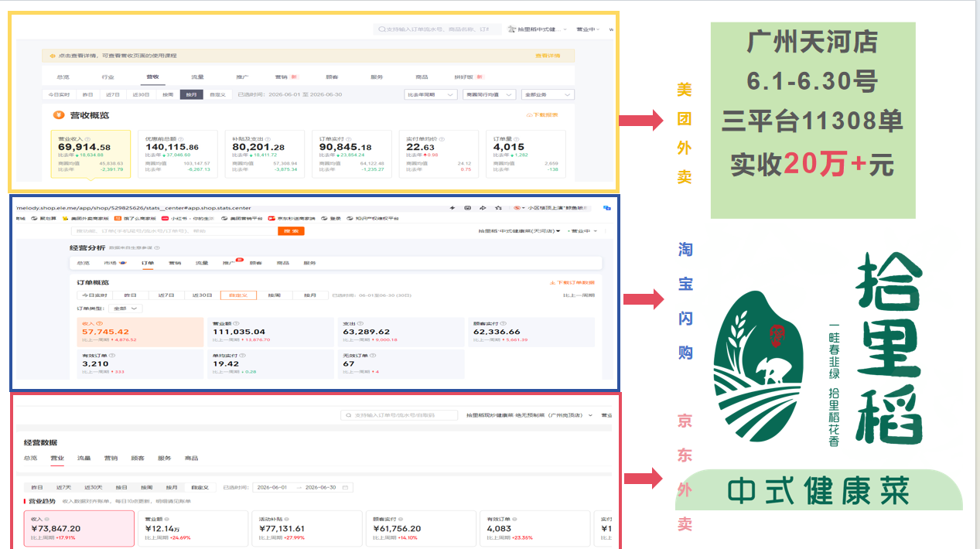This screenshot has height=549, width=980.
Task: Click 下载订单数据 link
Action: coord(572,283)
